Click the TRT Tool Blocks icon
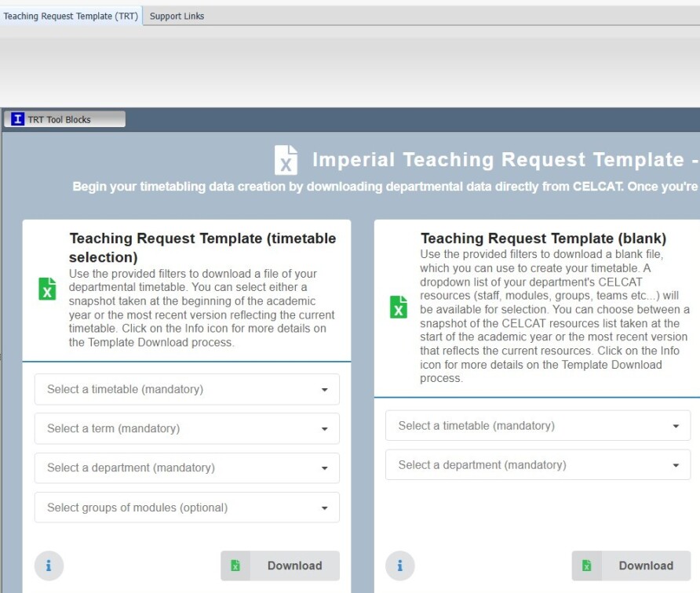This screenshot has width=700, height=593. 17,119
